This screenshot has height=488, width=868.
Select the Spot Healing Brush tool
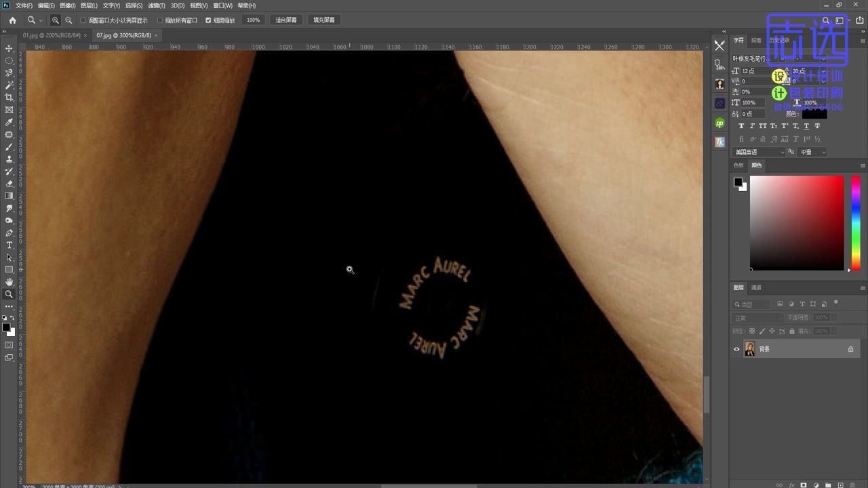coord(9,134)
